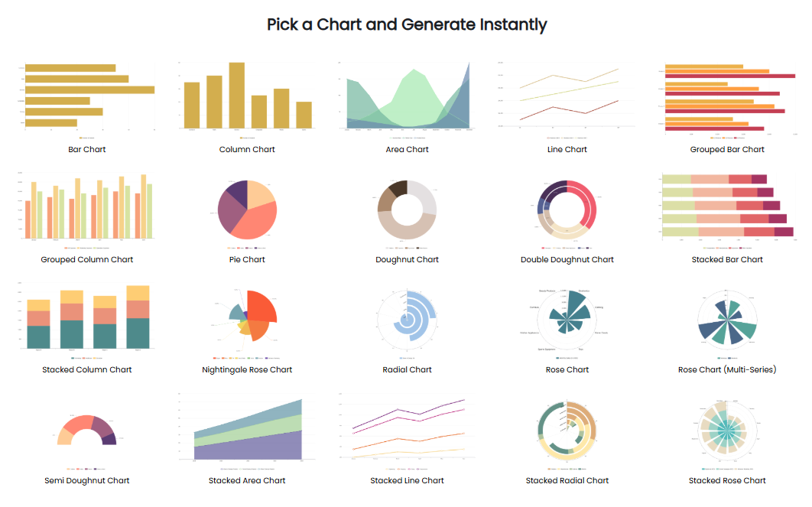Image resolution: width=812 pixels, height=507 pixels.
Task: Open the Nightingale Rose Chart thumbnail
Action: (247, 320)
